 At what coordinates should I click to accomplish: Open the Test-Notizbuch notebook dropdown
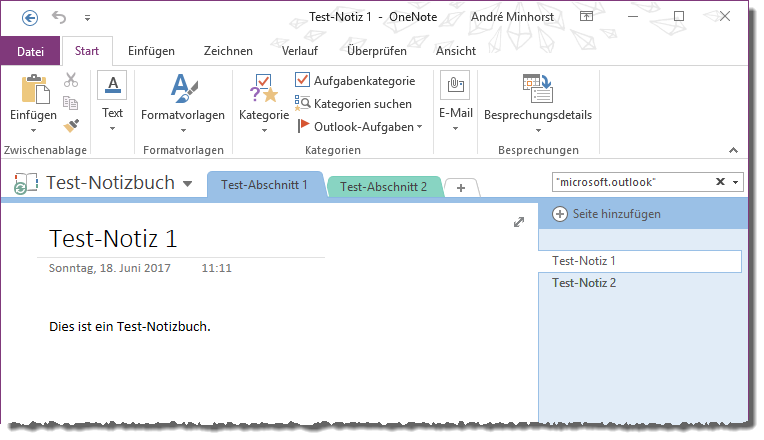click(x=188, y=184)
